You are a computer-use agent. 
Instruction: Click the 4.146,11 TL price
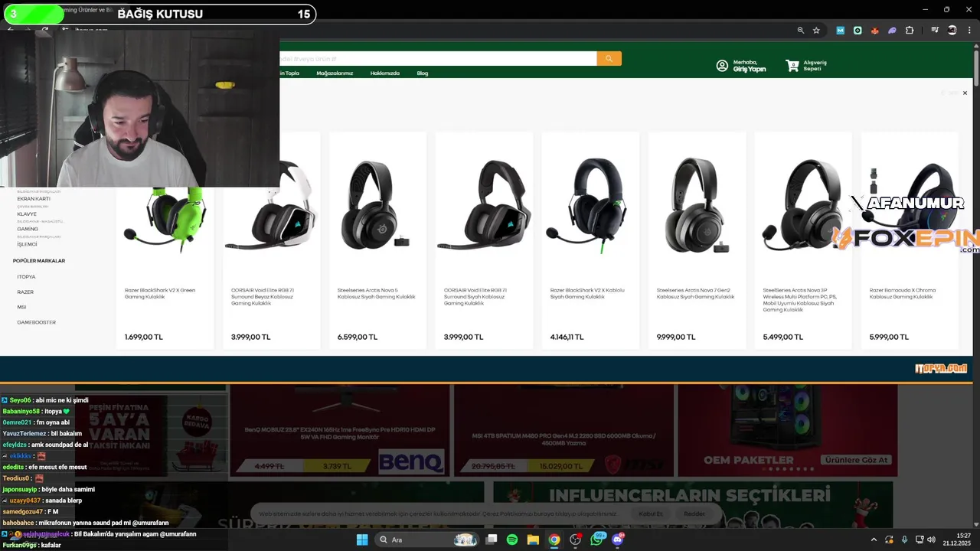(x=567, y=337)
